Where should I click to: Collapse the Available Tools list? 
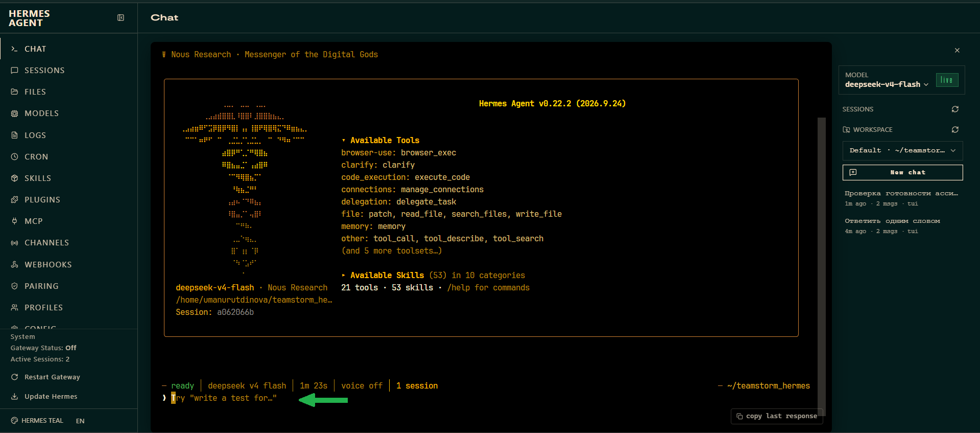point(380,141)
